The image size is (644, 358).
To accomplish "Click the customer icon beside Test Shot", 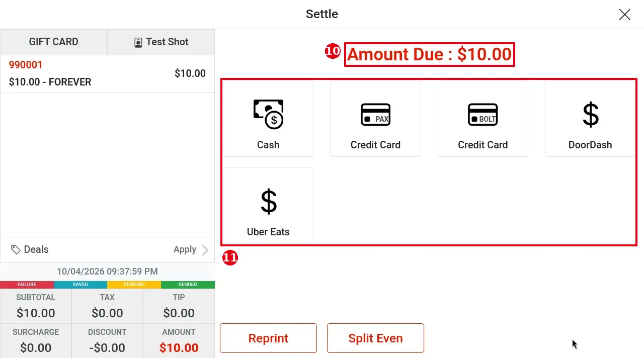I will (138, 42).
